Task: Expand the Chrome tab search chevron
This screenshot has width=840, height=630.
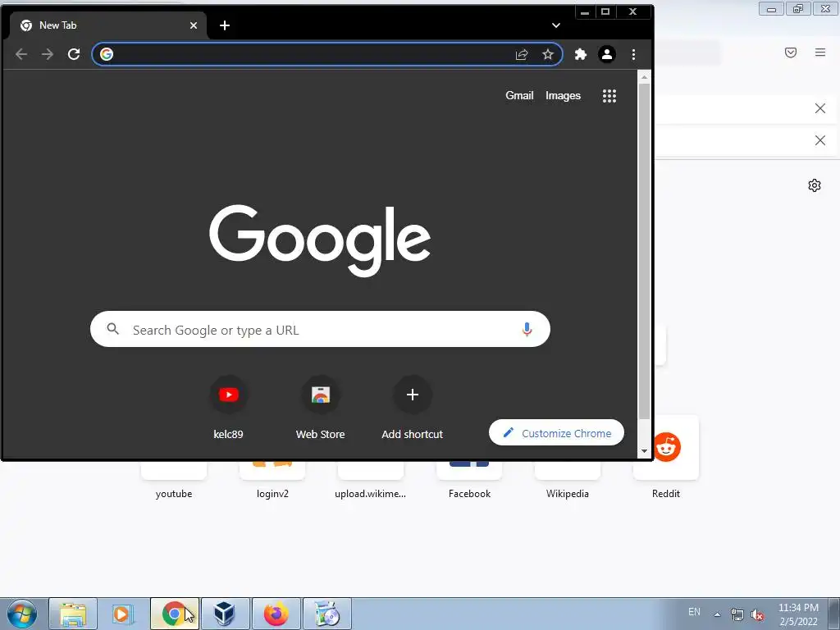Action: (x=556, y=25)
